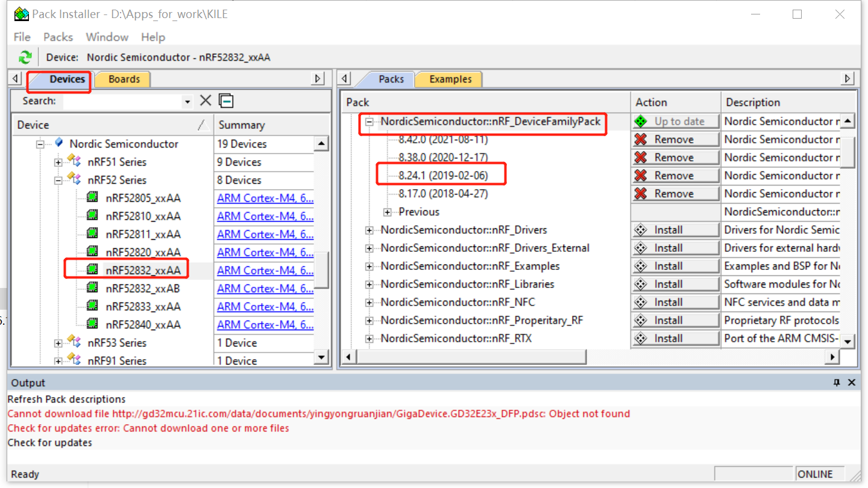Open ARM Cortex-M4 link for nRF52820_xxAA
868x488 pixels.
pos(265,252)
